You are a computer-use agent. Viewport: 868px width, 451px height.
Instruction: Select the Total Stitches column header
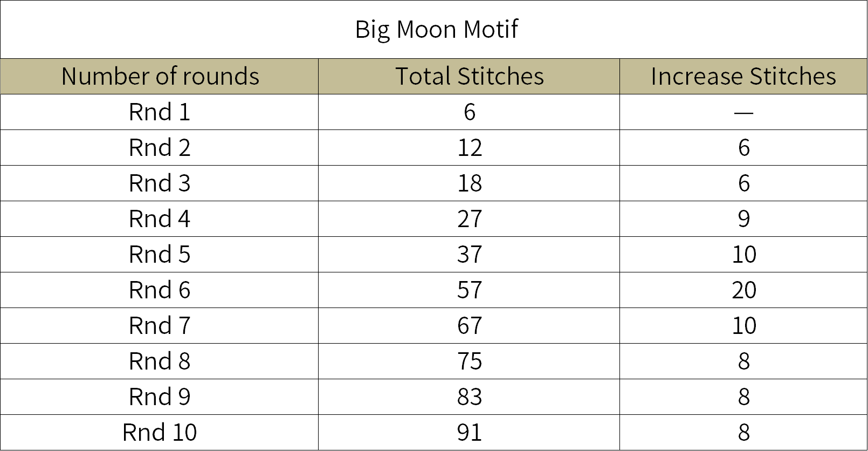[x=469, y=76]
